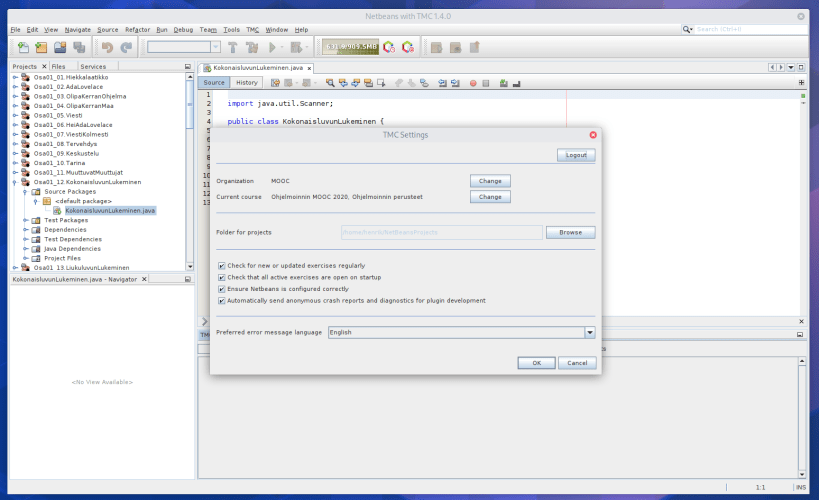
Task: Click Change next to Organization MOOC
Action: tap(490, 181)
